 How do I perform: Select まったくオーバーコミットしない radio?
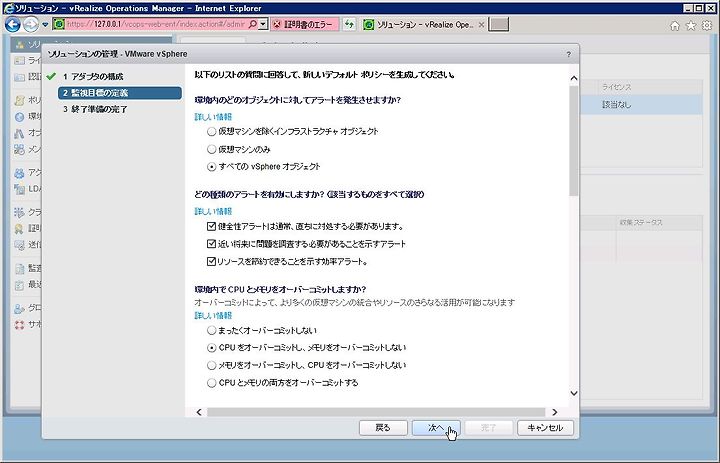(211, 330)
